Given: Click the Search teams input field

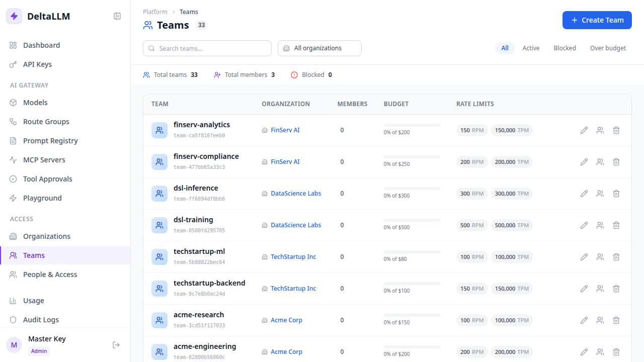Looking at the screenshot, I should (x=207, y=48).
